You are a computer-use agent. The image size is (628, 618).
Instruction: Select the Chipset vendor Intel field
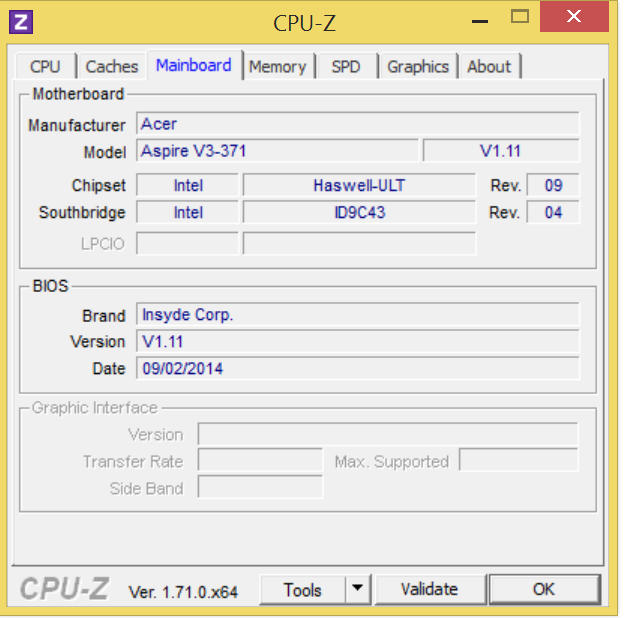tap(187, 185)
